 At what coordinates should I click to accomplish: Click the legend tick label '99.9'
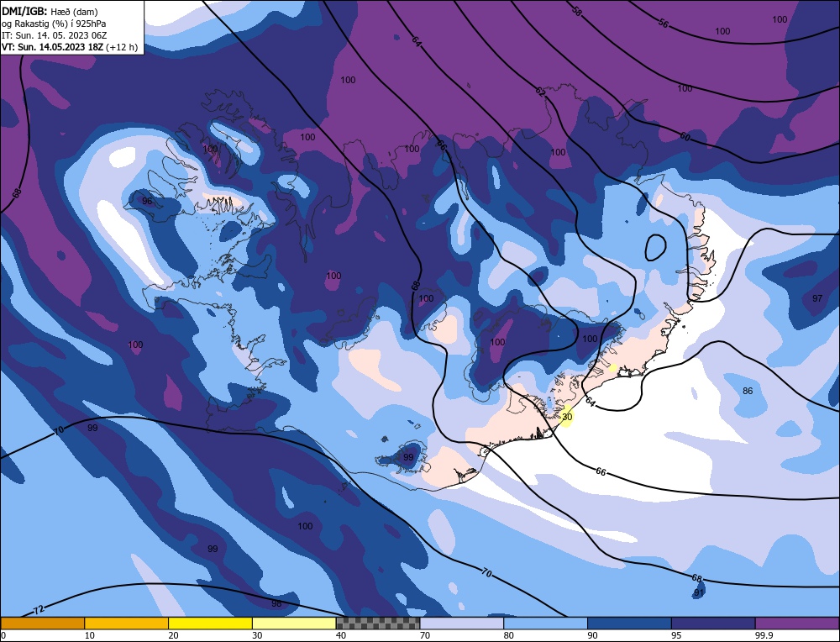[763, 635]
